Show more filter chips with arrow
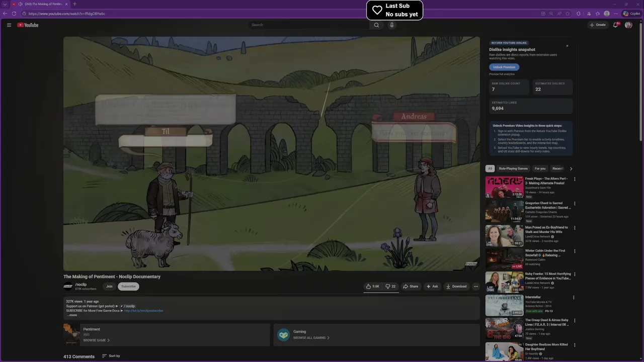644x362 pixels. pyautogui.click(x=571, y=168)
